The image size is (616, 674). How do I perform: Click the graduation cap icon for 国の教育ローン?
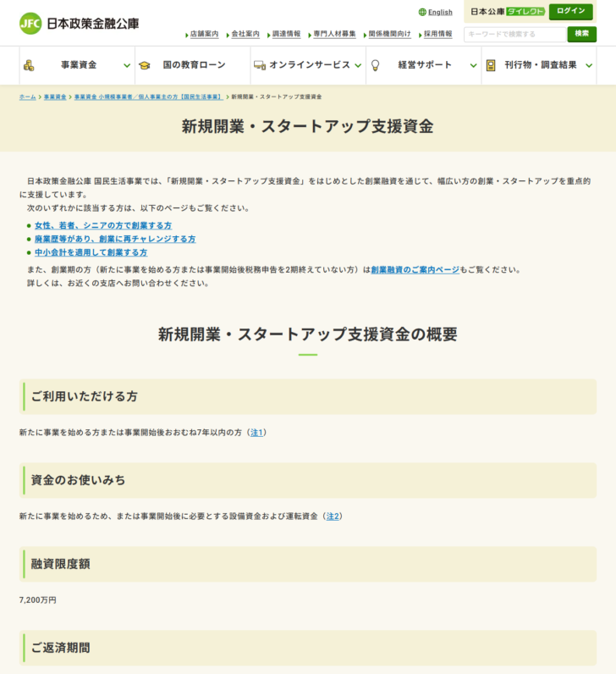[145, 65]
